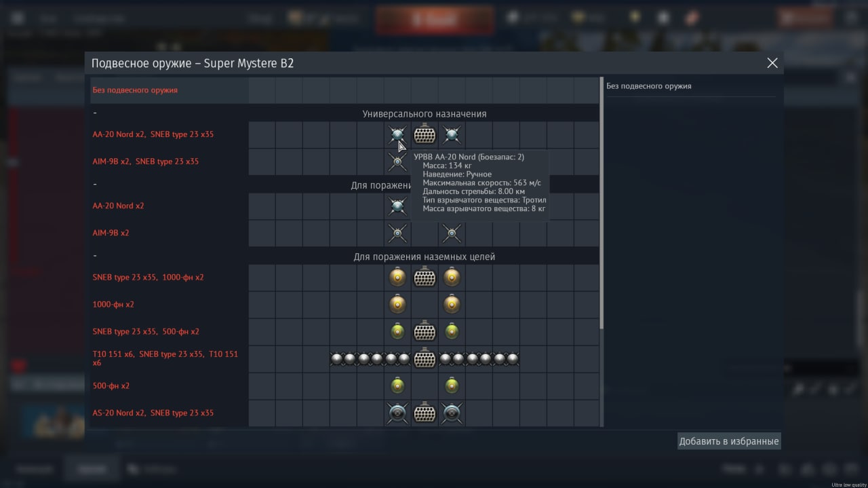This screenshot has width=868, height=488.
Task: Choose the AA-20 Nord x2 preset label
Action: 119,206
